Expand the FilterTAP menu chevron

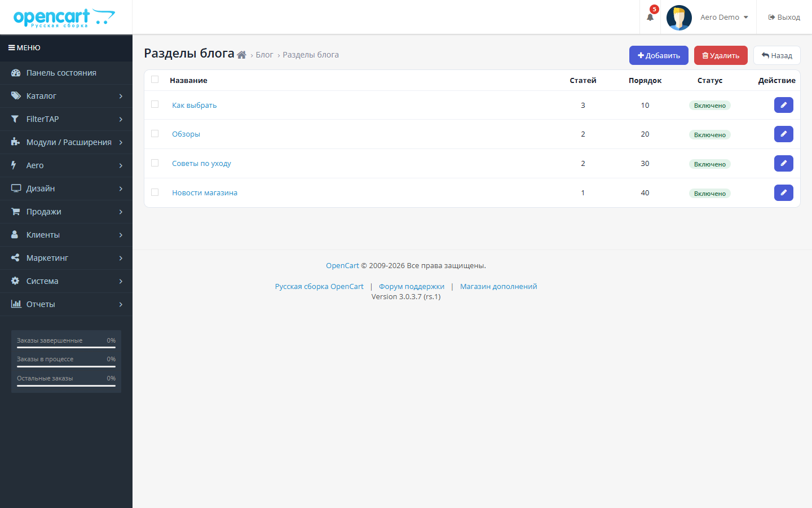[121, 119]
